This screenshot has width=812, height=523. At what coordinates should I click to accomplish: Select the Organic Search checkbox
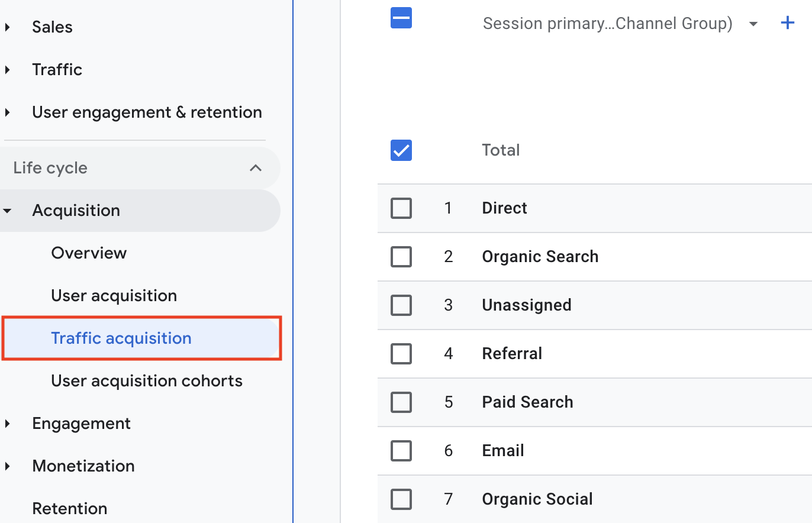pyautogui.click(x=401, y=257)
